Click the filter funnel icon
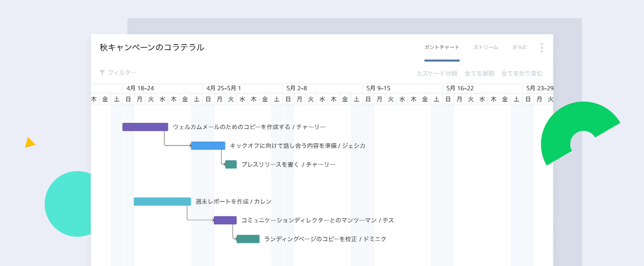Screen dimensions: 644x266 pos(102,73)
